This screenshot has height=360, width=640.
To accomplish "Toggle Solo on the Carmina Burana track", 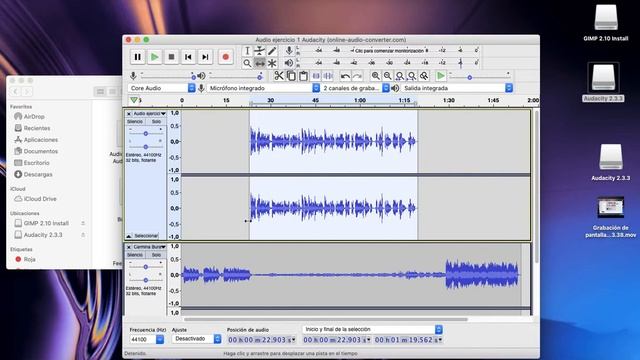I will 156,255.
